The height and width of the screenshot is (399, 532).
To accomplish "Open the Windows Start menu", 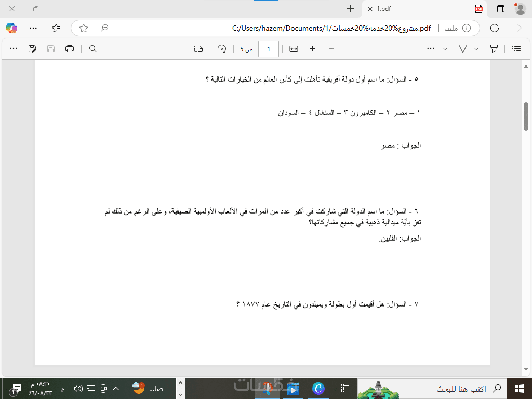I will click(x=519, y=389).
